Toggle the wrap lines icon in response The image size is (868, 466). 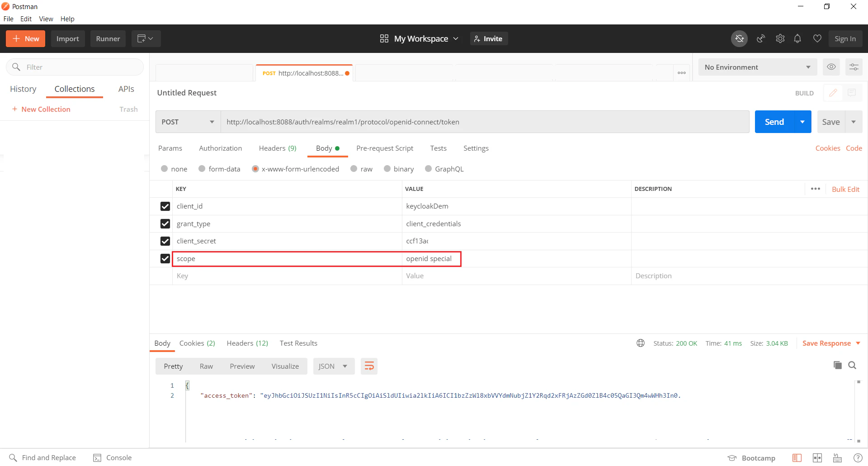click(369, 366)
